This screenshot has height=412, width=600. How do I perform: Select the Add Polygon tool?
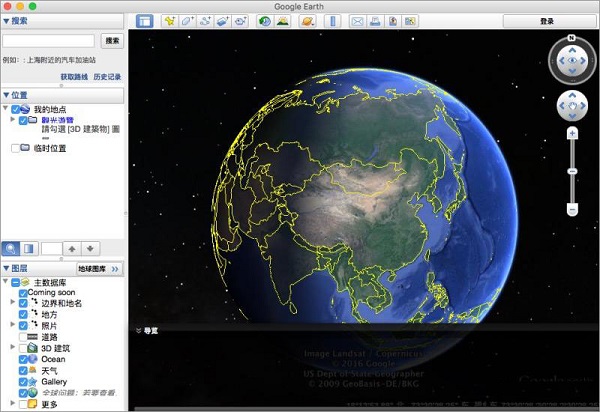(x=187, y=21)
